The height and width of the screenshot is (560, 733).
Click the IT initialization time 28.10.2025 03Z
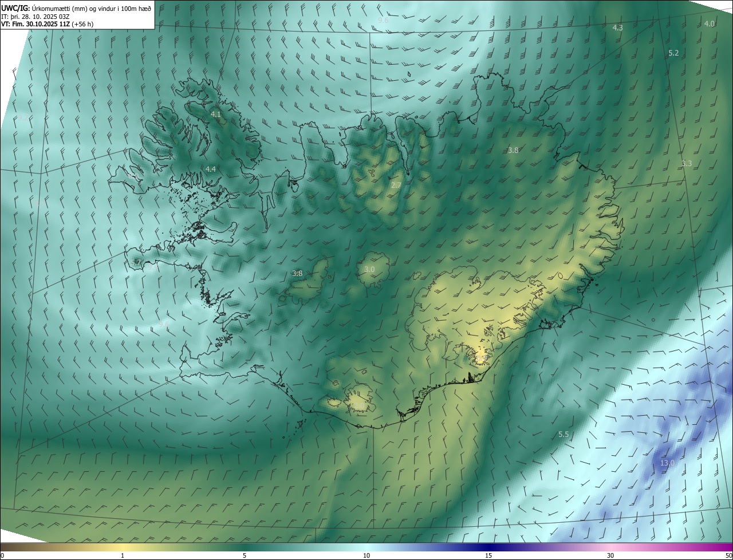pyautogui.click(x=34, y=17)
